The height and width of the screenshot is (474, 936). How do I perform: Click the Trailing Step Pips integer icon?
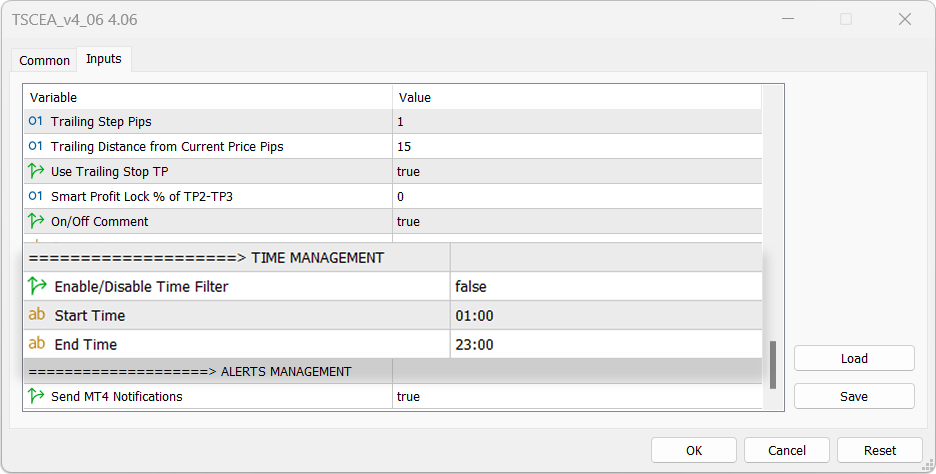click(x=35, y=122)
